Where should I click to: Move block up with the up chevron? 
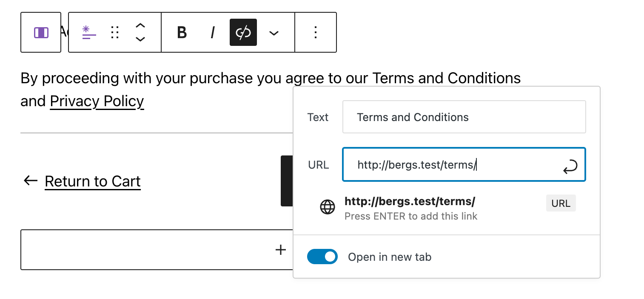[140, 26]
